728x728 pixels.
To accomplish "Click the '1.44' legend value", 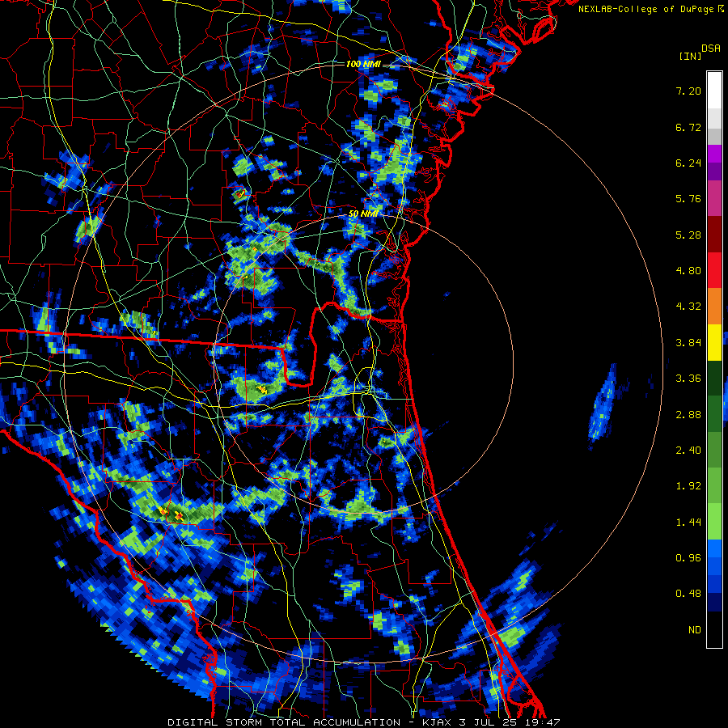I will point(688,523).
